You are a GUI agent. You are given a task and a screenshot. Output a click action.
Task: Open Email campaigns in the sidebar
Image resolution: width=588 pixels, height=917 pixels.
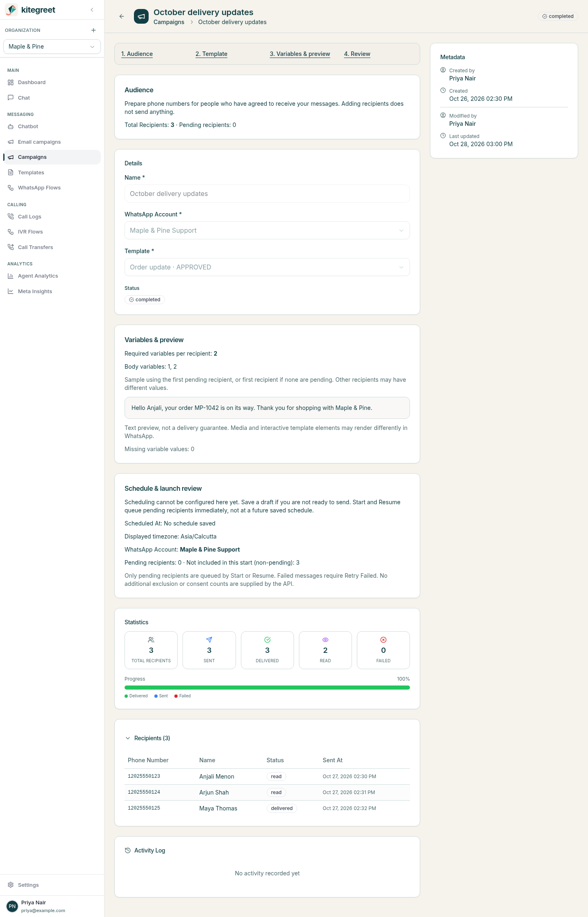[52, 142]
